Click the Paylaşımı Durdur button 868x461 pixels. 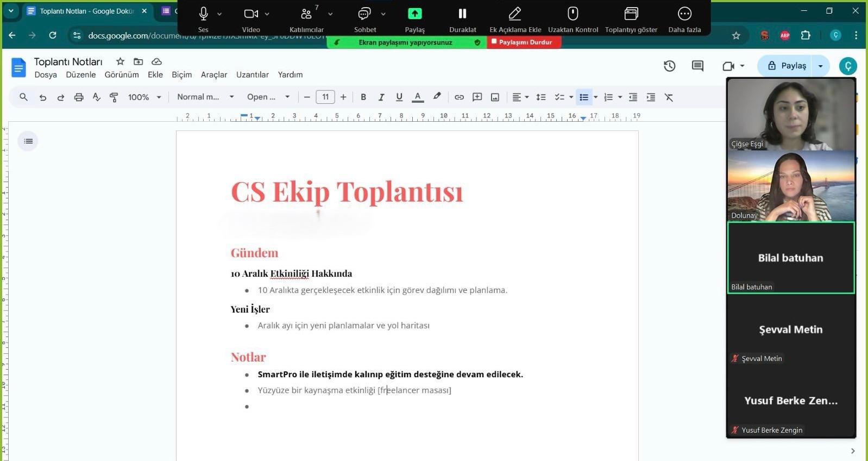[x=524, y=42]
